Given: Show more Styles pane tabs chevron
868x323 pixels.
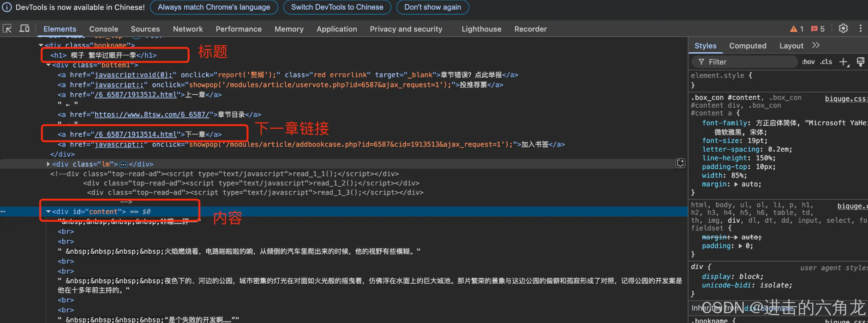Looking at the screenshot, I should (816, 45).
